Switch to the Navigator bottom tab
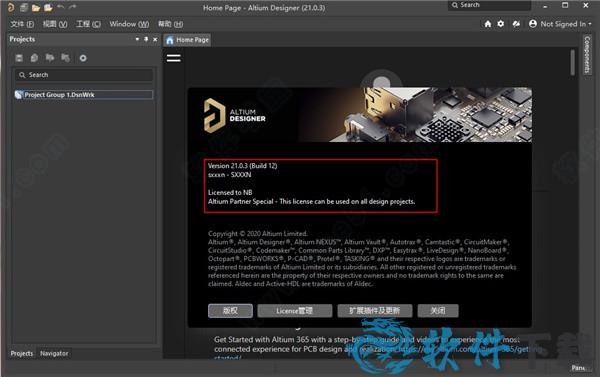 pos(54,353)
